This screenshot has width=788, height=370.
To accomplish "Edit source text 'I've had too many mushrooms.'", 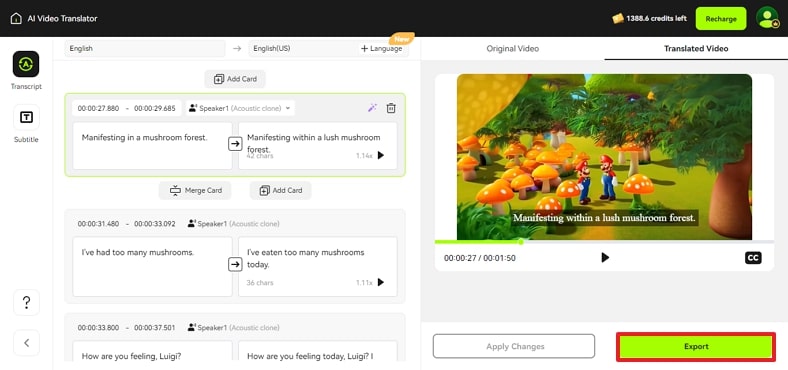I will tap(153, 266).
